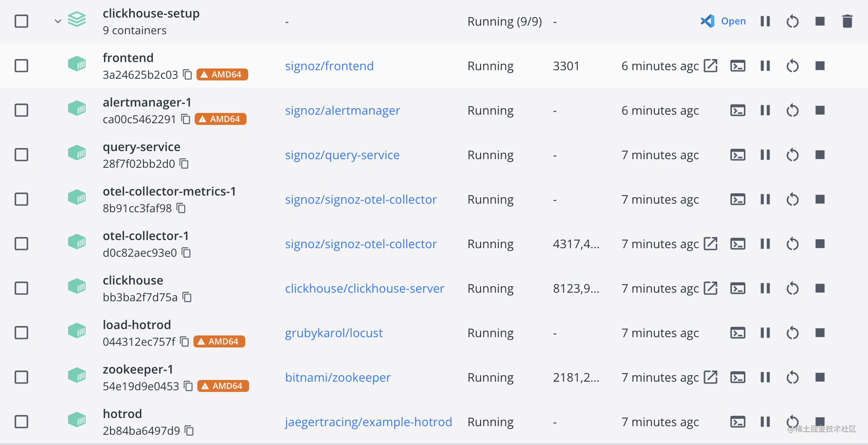This screenshot has height=445, width=868.
Task: Collapse the clickhouse-setup container group
Action: [58, 21]
